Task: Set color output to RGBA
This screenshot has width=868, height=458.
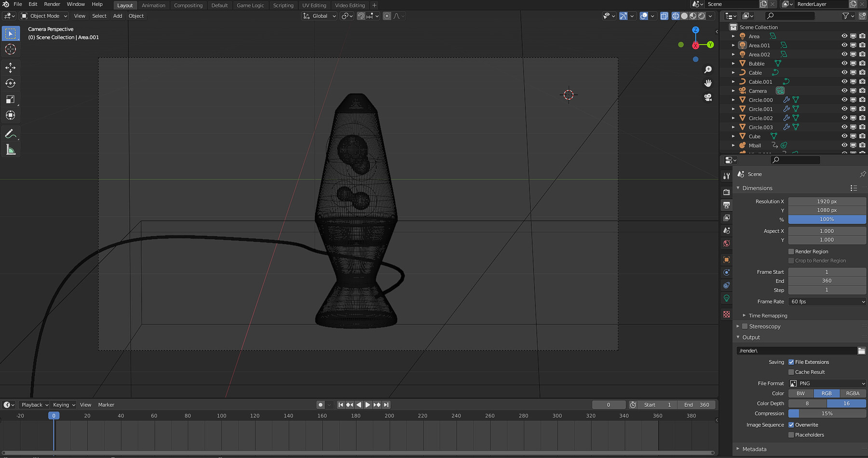Action: (x=852, y=393)
